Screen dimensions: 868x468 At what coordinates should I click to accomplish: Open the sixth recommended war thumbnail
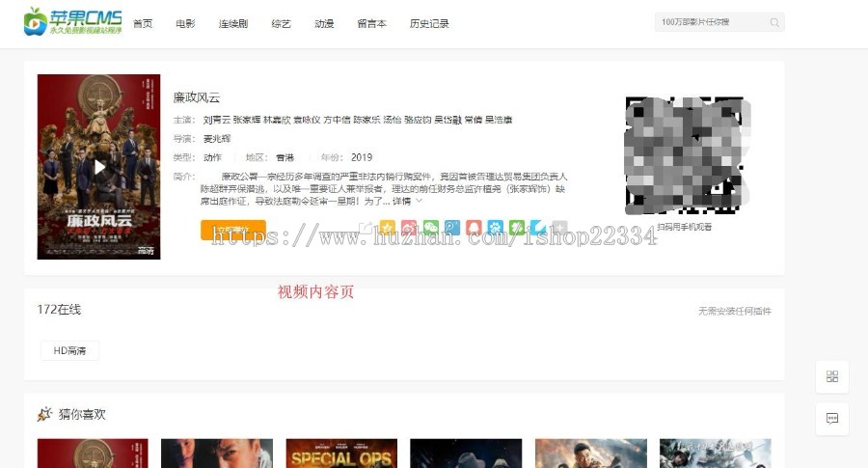pyautogui.click(x=716, y=454)
